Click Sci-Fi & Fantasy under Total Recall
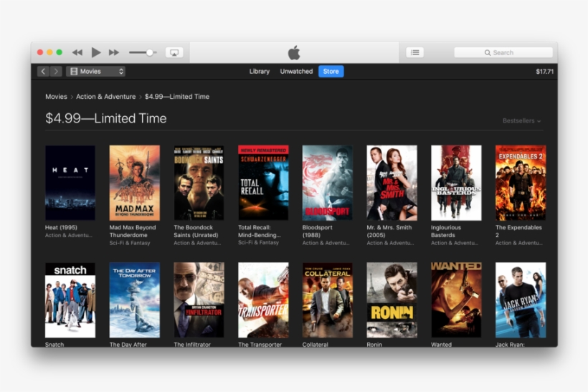Image resolution: width=588 pixels, height=392 pixels. point(258,243)
